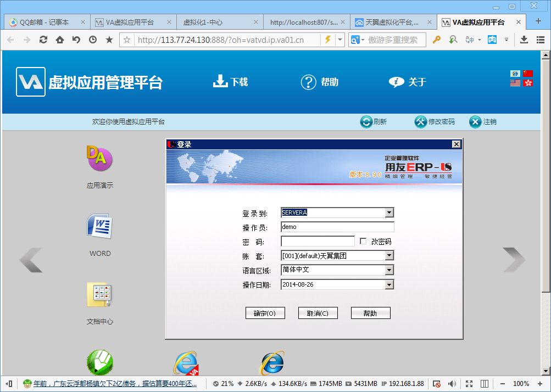The image size is (551, 392).
Task: Expand the 登录到 server dropdown
Action: [x=389, y=213]
